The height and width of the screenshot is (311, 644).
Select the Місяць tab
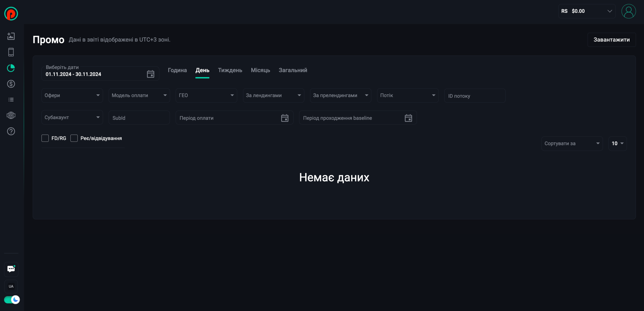[260, 70]
